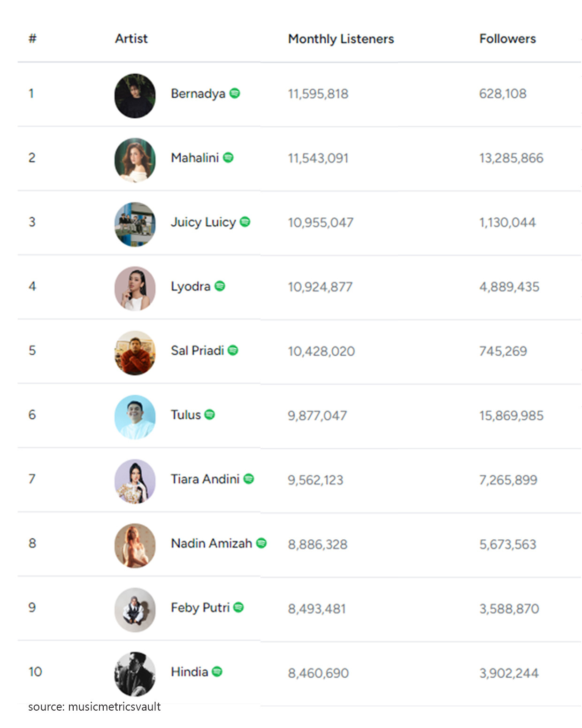The image size is (582, 728).
Task: Click the Spotify icon beside Hindia
Action: pos(217,672)
